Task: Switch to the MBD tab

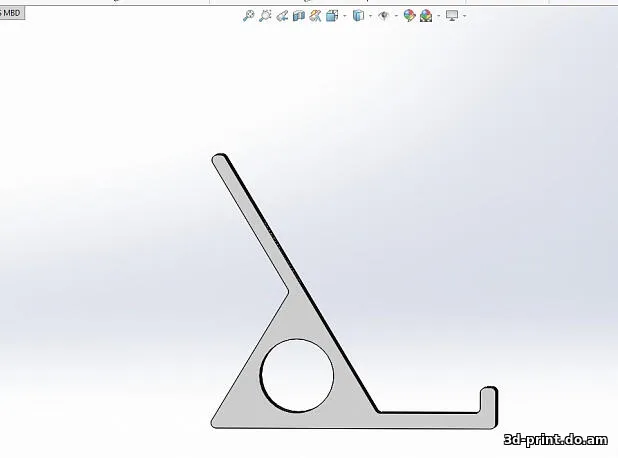Action: point(12,13)
